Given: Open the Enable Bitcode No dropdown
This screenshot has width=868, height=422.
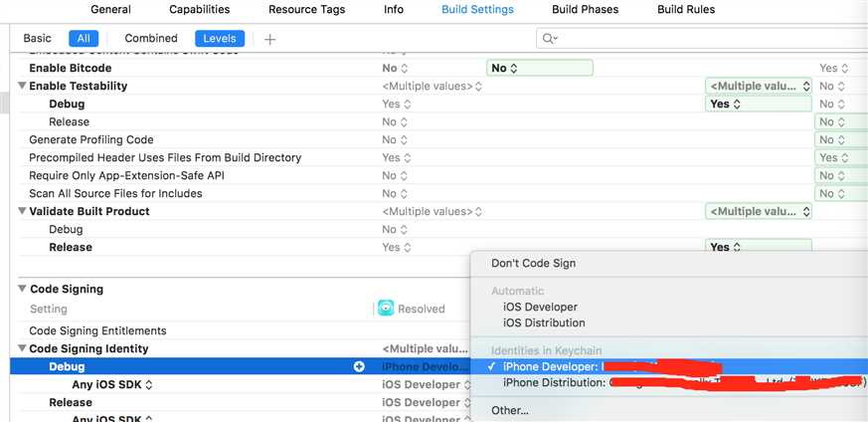Looking at the screenshot, I should click(x=539, y=68).
